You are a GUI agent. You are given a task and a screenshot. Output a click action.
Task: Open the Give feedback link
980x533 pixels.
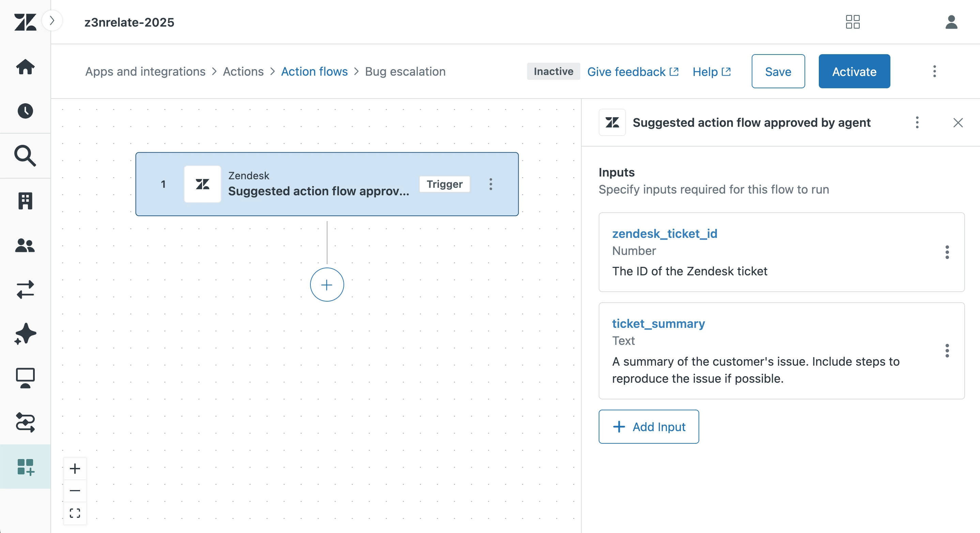point(633,72)
